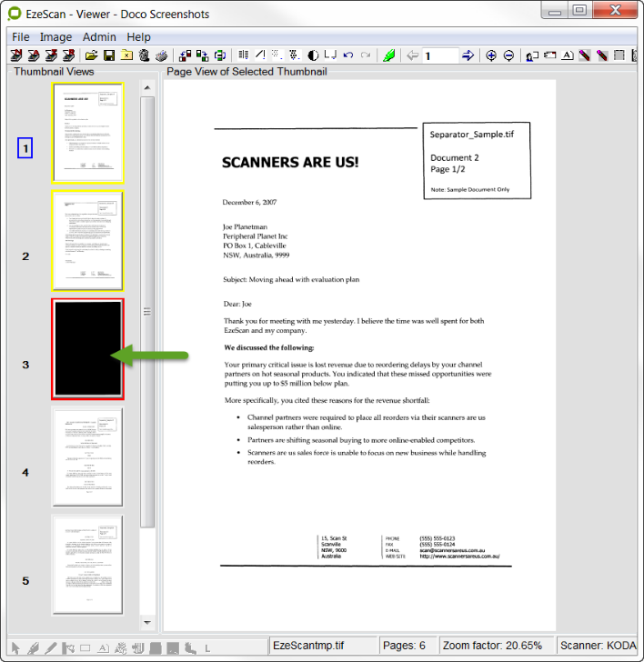Screen dimensions: 644x662
Task: Click the splitter grip between thumbnail and page panes
Action: click(x=147, y=311)
